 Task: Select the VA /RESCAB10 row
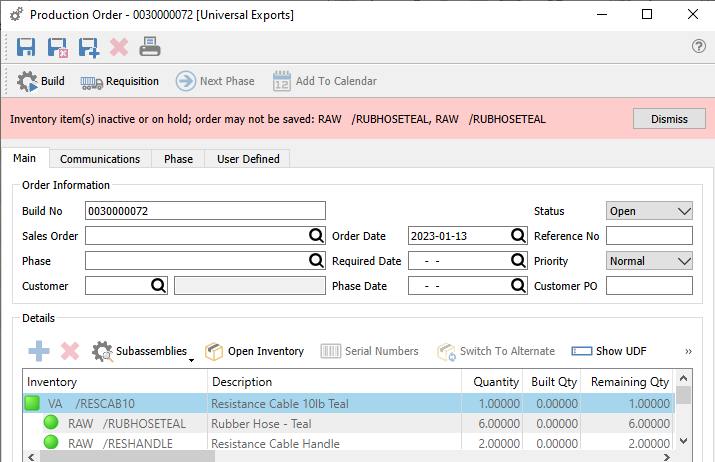pyautogui.click(x=348, y=404)
